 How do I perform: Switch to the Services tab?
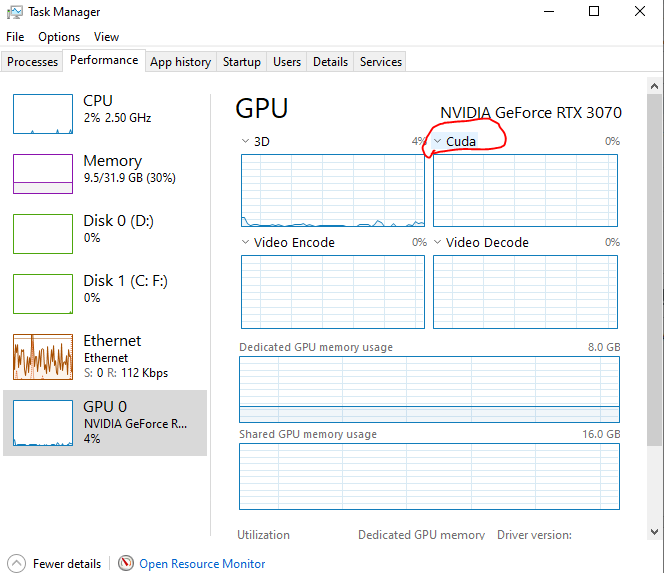(x=381, y=62)
